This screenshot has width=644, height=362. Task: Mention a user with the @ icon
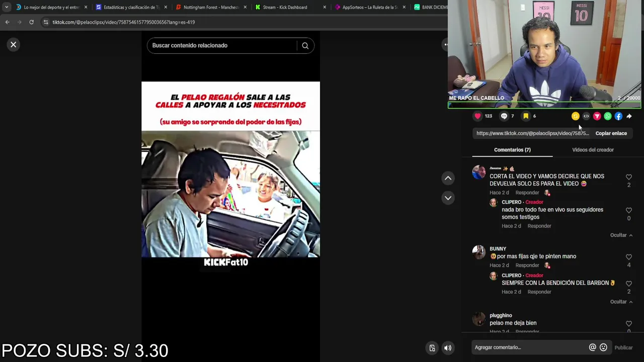tap(592, 347)
